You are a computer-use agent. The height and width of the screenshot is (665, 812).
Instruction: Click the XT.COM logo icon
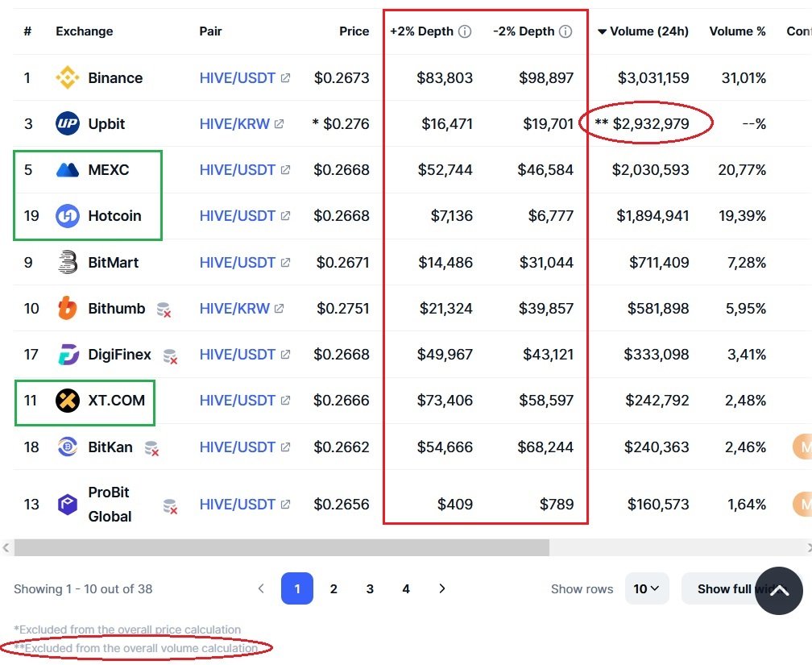[x=68, y=400]
